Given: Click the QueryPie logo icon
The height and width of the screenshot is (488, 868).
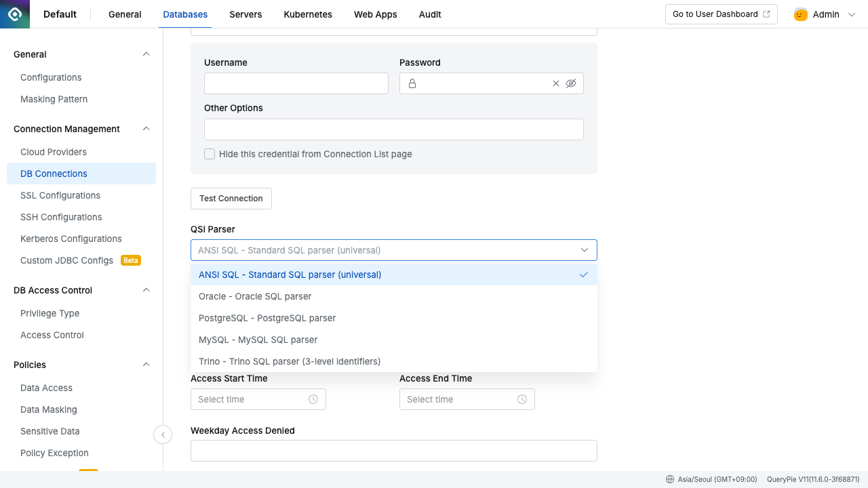Looking at the screenshot, I should 15,14.
